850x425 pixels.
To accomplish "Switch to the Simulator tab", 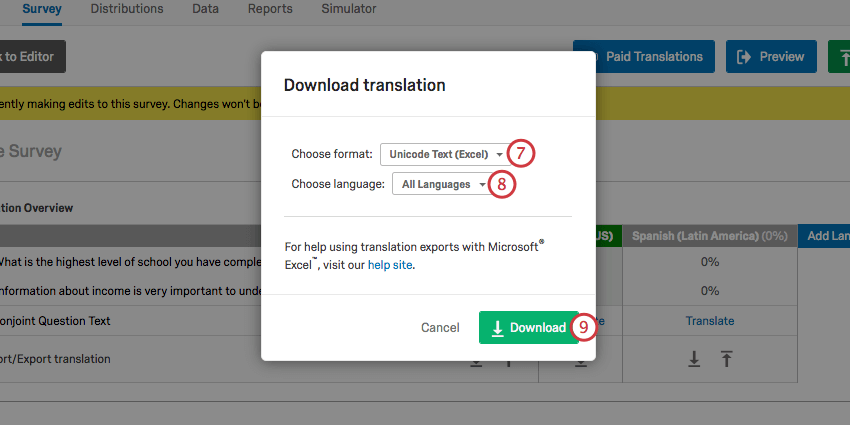I will coord(349,9).
